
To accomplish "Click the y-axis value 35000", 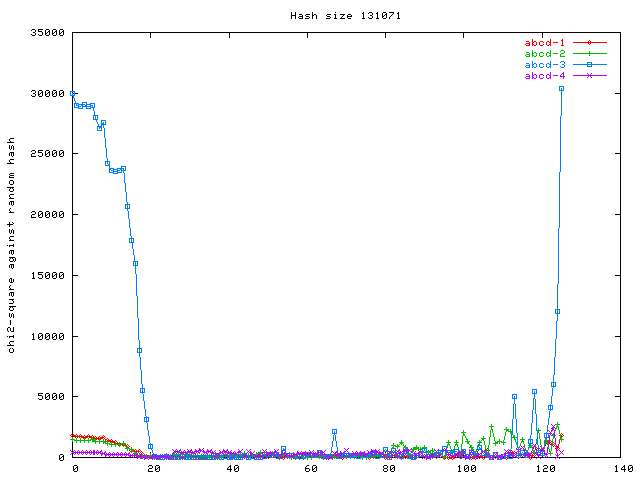I will [47, 33].
